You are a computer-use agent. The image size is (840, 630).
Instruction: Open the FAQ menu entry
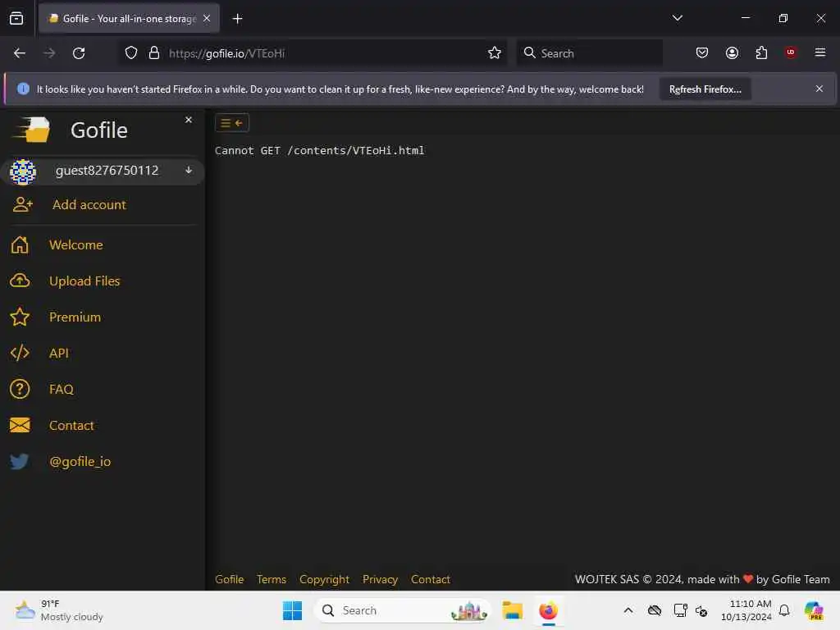(62, 390)
